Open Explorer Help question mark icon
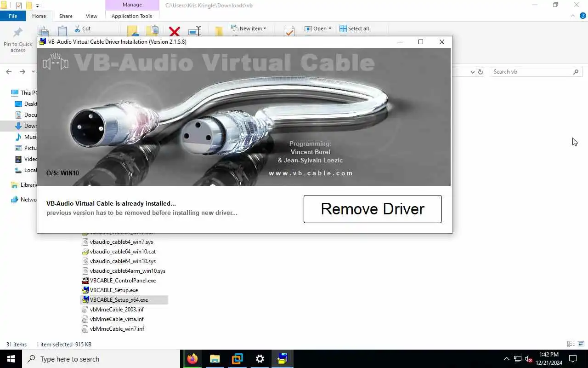This screenshot has height=368, width=588. [x=582, y=16]
